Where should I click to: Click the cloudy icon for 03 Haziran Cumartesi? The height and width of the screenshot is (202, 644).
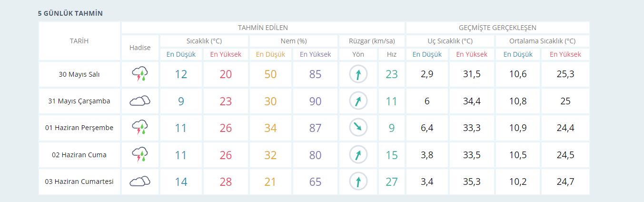(140, 182)
